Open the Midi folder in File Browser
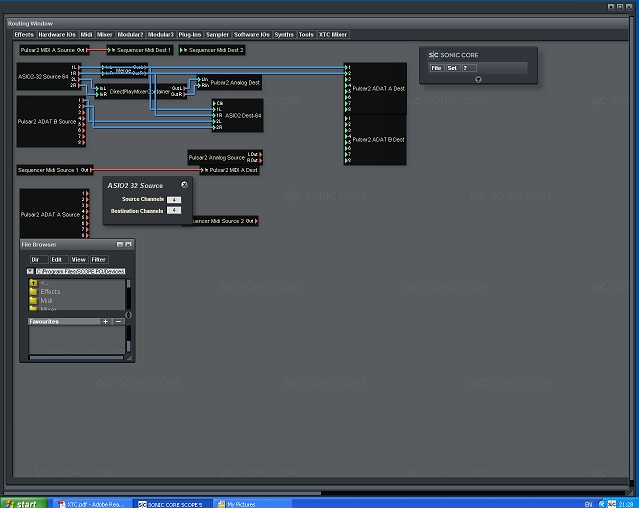This screenshot has height=508, width=639. (46, 300)
